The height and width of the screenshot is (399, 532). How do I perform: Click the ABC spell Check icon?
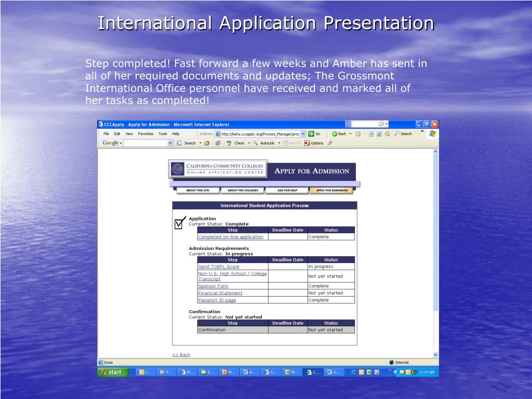pos(229,143)
